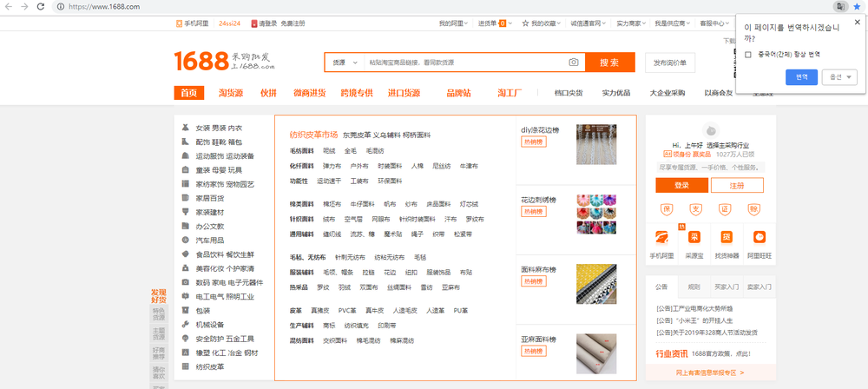The width and height of the screenshot is (868, 389).
Task: Click the 请登录 login link
Action: (x=267, y=23)
